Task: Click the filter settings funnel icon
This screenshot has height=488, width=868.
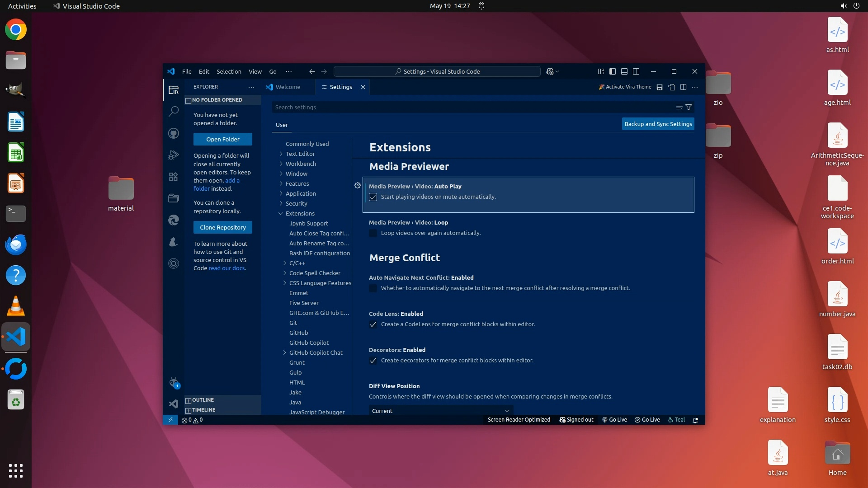Action: coord(689,108)
